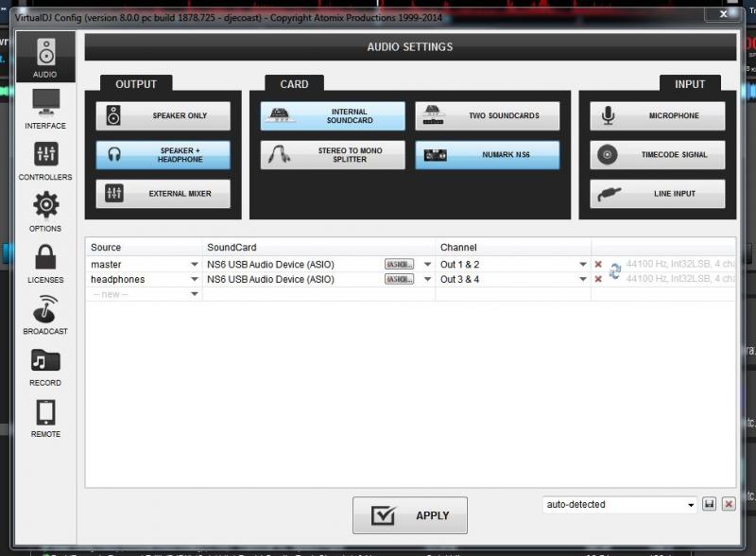Select External Mixer output
The height and width of the screenshot is (556, 756).
coord(163,194)
